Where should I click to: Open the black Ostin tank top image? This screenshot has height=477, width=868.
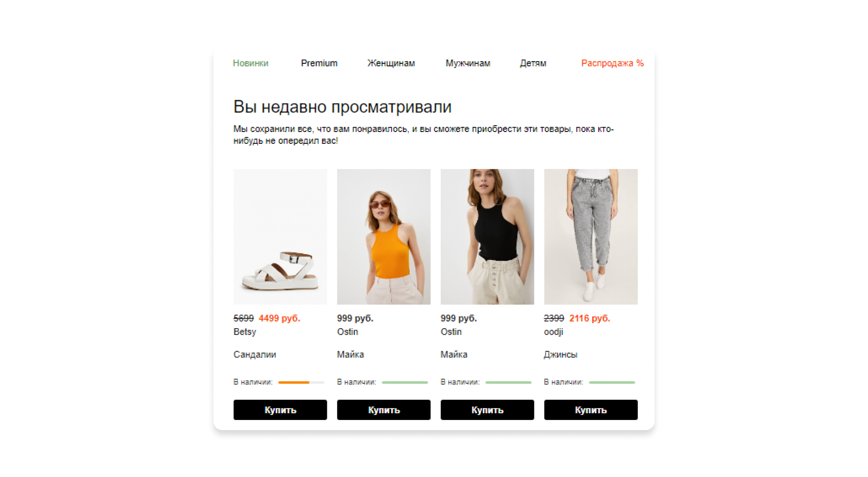click(x=487, y=236)
